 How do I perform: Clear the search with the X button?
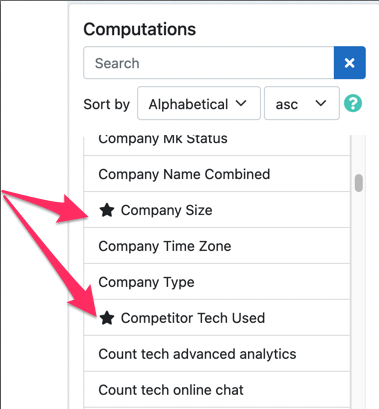point(350,63)
